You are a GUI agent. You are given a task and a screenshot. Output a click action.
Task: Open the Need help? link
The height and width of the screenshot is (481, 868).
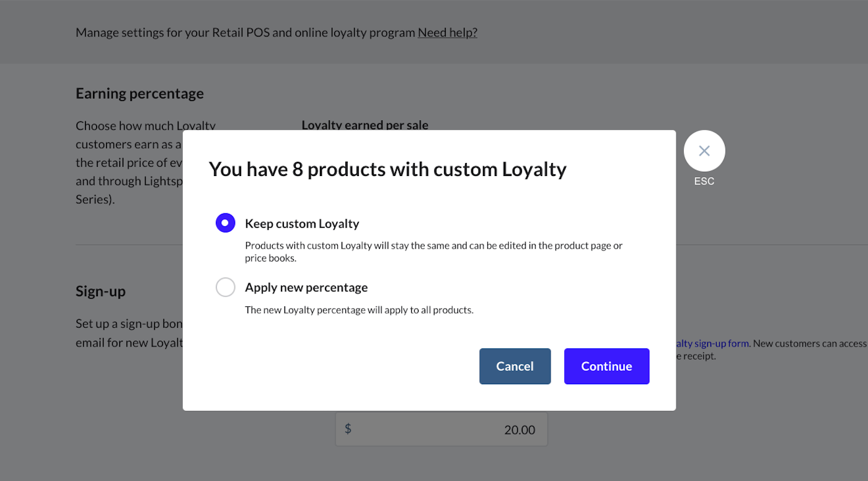coord(448,32)
